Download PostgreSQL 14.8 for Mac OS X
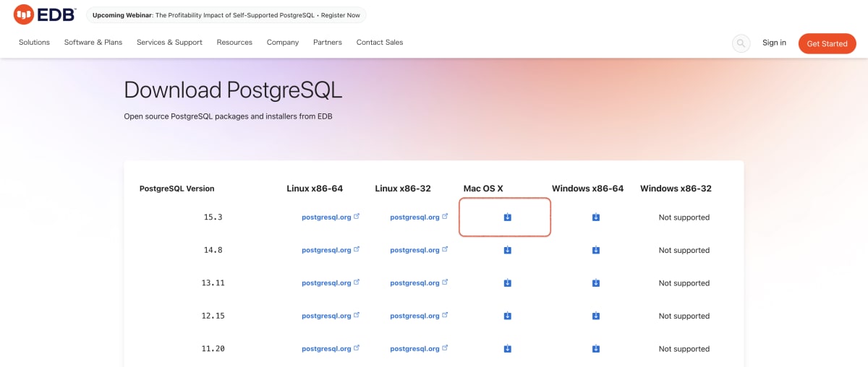Viewport: 868px width, 367px height. point(507,250)
